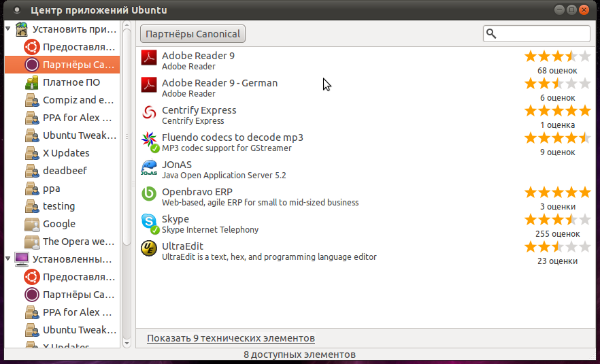Click the '23 оценки' rating count
Viewport: 600px width, 364px height.
pos(558,261)
